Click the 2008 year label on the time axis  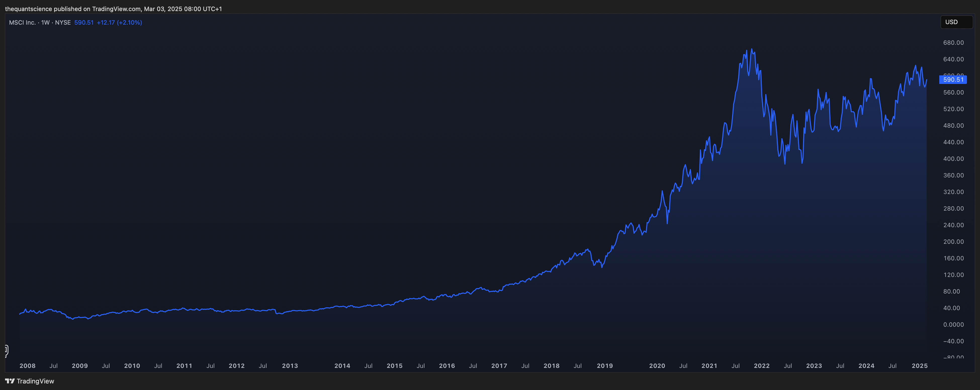click(x=27, y=366)
